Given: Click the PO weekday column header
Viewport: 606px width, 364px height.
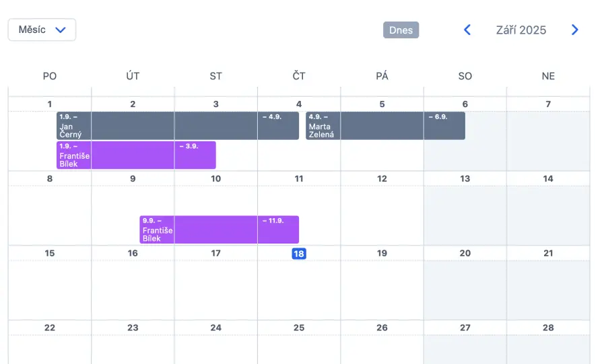Looking at the screenshot, I should point(50,76).
